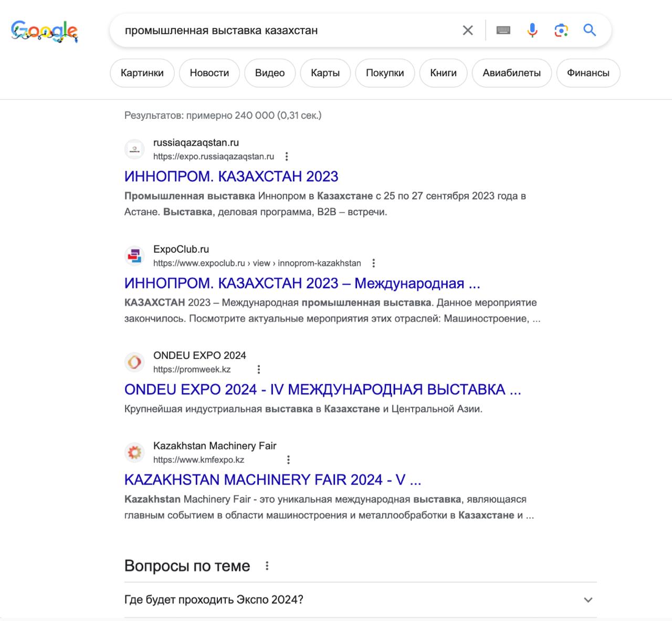The image size is (672, 621).
Task: Switch to the Картинки tab
Action: [x=142, y=73]
